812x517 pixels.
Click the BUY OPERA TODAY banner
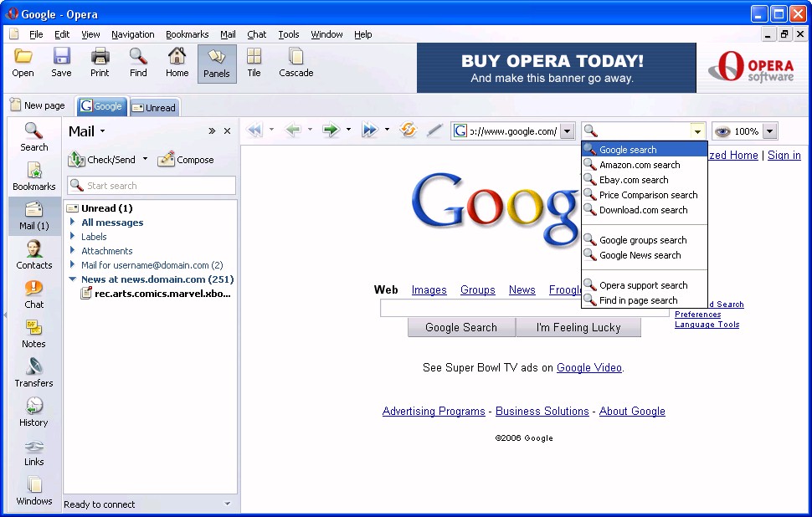coord(557,68)
